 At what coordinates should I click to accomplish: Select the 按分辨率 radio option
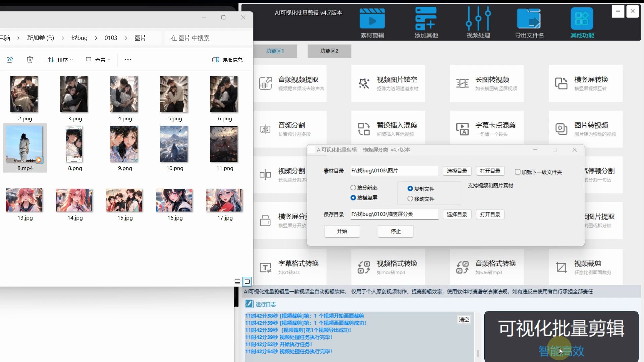click(353, 188)
